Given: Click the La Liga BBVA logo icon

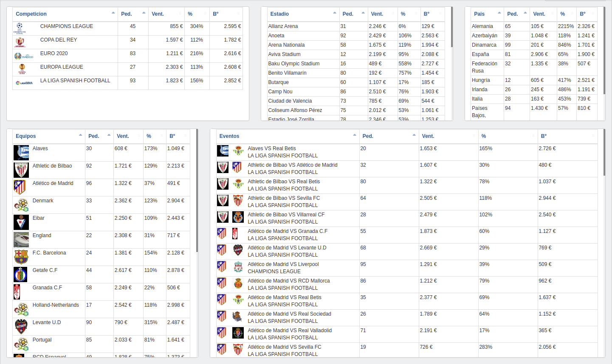Looking at the screenshot, I should pyautogui.click(x=24, y=83).
